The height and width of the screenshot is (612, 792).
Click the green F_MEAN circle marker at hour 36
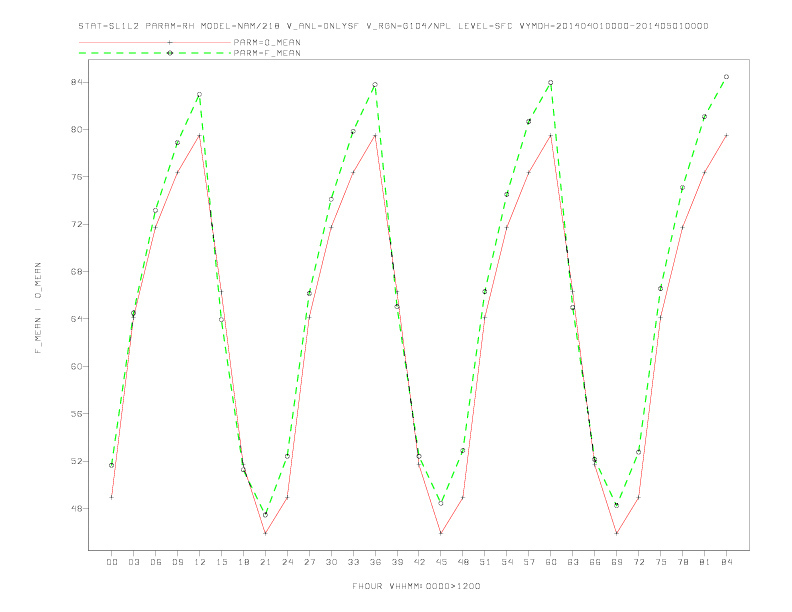click(375, 85)
